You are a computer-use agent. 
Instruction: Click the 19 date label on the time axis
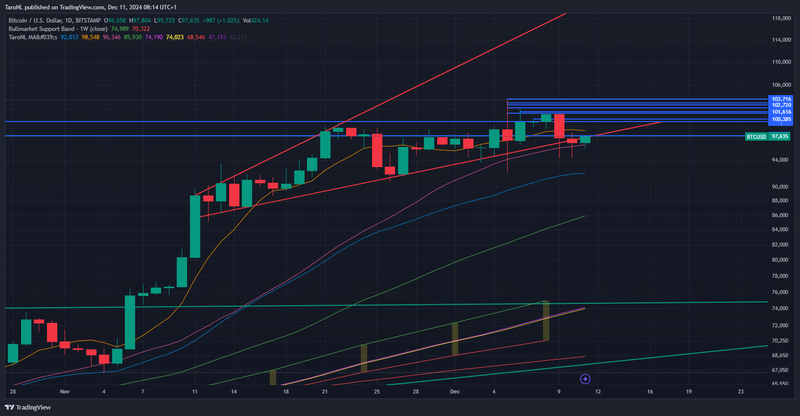point(689,391)
